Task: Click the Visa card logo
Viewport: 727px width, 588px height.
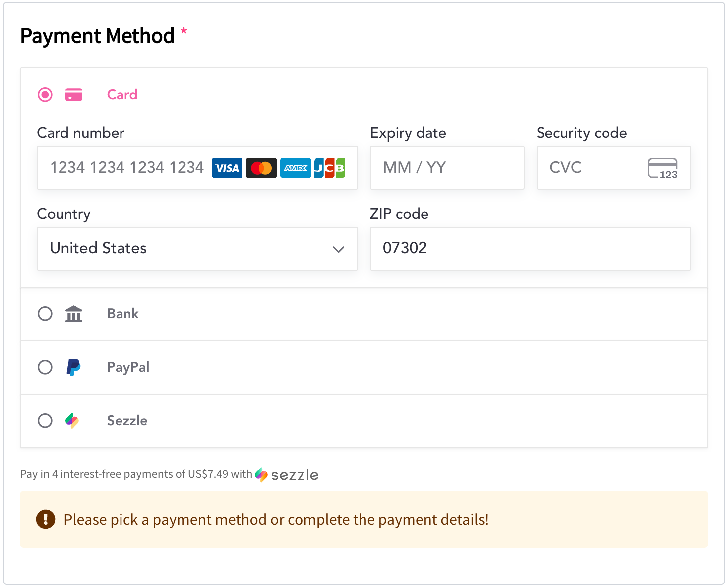Action: point(227,168)
